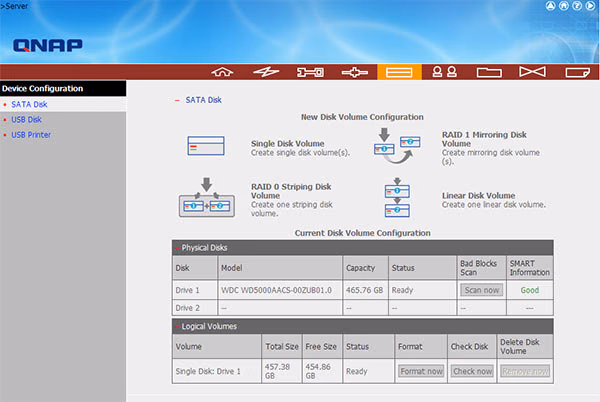Select RAID 1 Mirroring Disk Volume option

click(484, 139)
